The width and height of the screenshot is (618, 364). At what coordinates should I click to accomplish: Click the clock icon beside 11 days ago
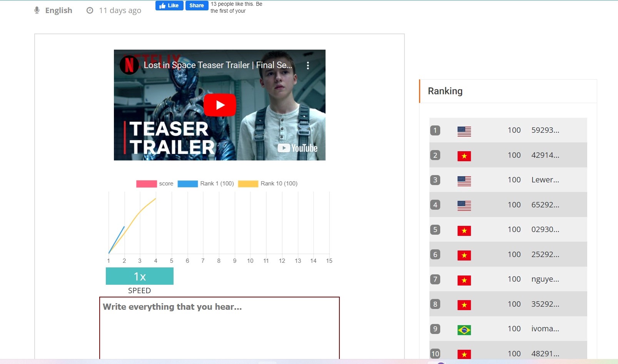(90, 10)
